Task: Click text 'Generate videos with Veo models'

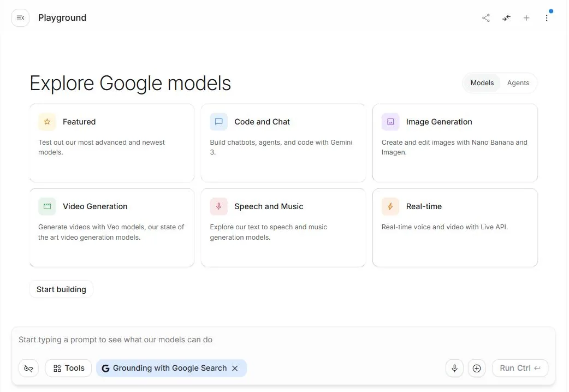Action: [91, 227]
